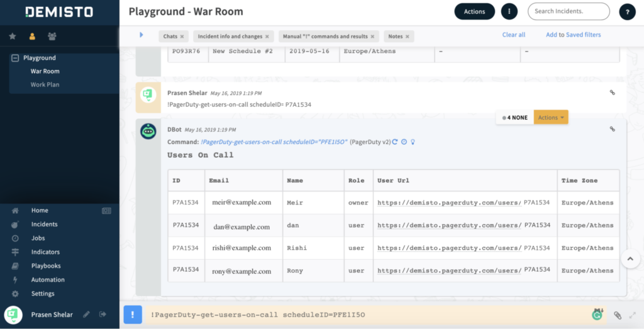Go to Playbooks in navigation menu
Screen dimensions: 644x329
coord(46,266)
